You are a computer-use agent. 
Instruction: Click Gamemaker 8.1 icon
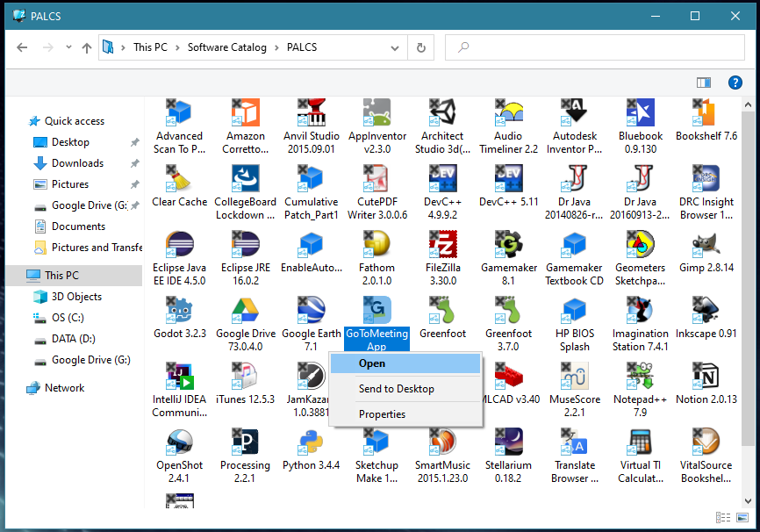coord(508,244)
